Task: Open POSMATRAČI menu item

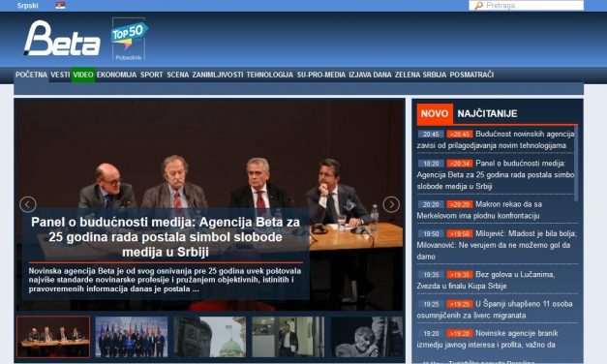Action: [x=471, y=75]
